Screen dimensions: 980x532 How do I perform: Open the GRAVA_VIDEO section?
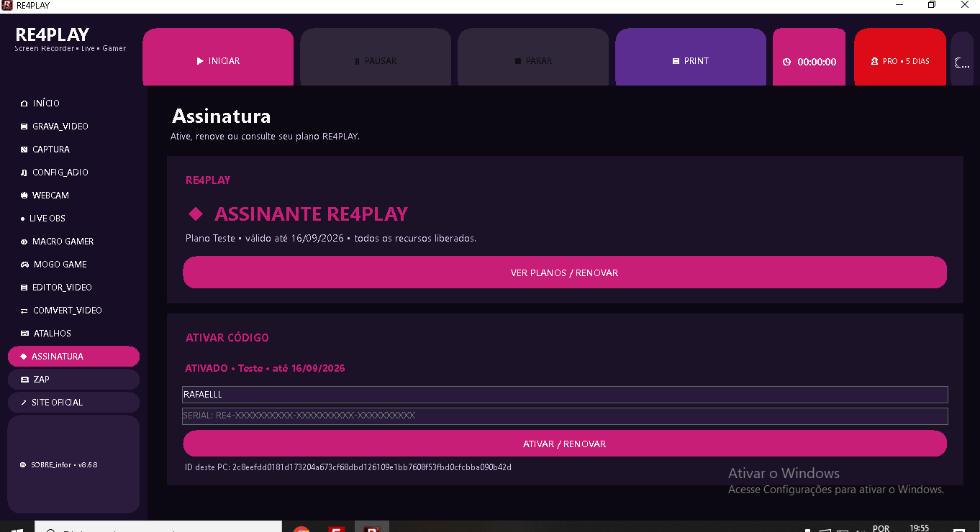(x=73, y=127)
